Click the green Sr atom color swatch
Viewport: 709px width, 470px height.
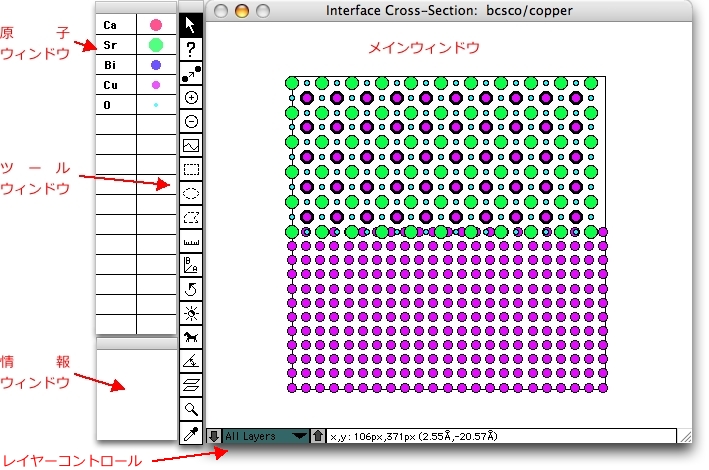coord(156,45)
